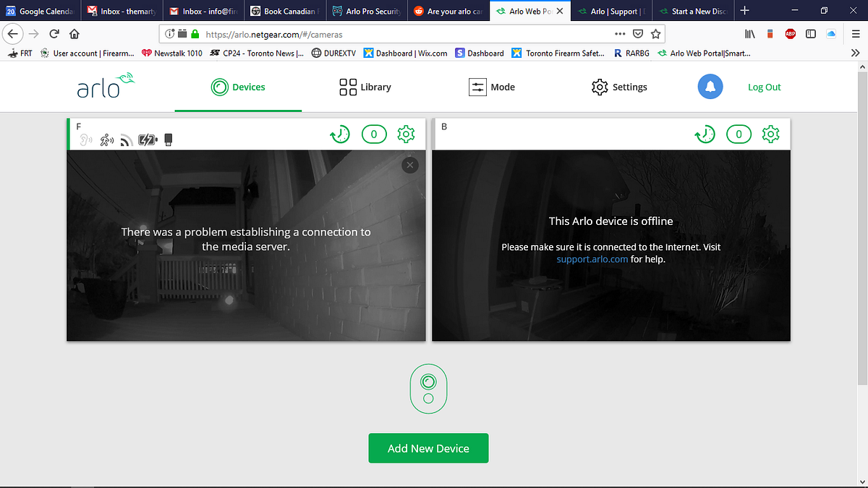The height and width of the screenshot is (488, 868).
Task: Open settings gear for camera B
Action: tap(771, 134)
